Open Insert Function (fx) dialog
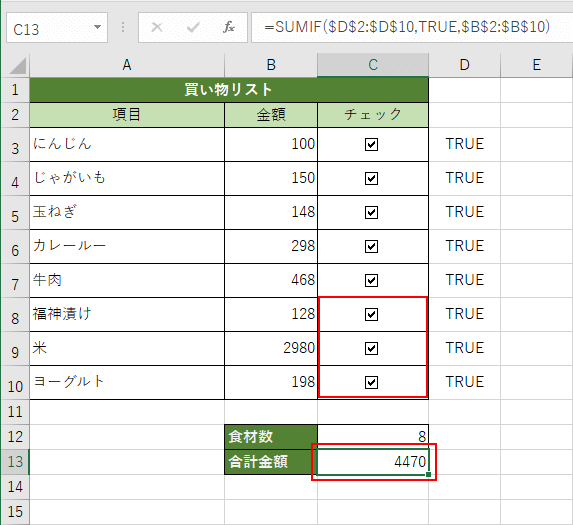 pos(229,27)
